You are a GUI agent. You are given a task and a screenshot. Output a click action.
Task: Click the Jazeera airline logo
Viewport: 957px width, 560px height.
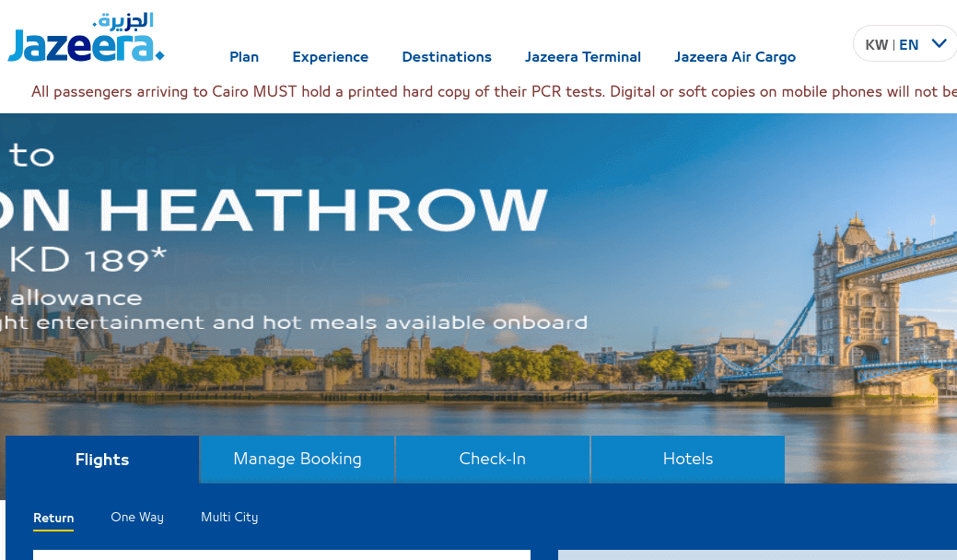[x=86, y=39]
